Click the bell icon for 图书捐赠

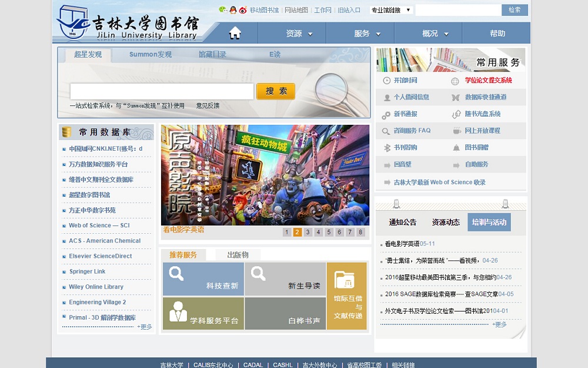[x=456, y=148]
